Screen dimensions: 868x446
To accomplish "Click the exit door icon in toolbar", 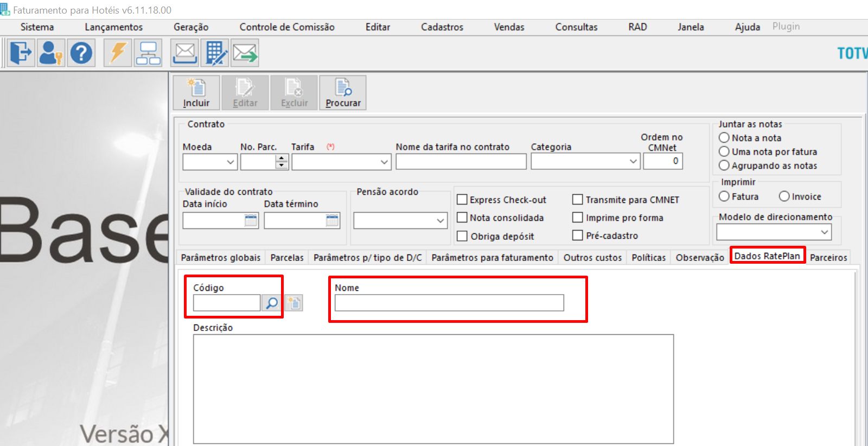I will 21,53.
